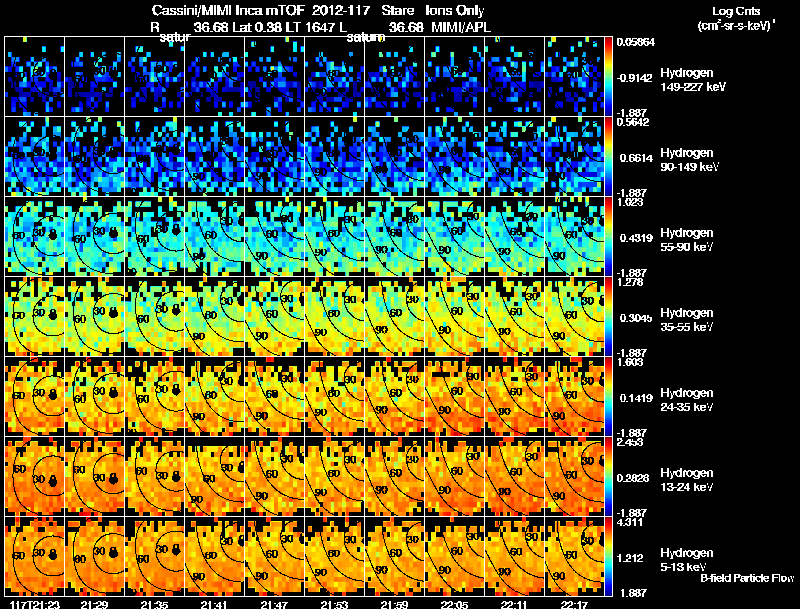Click the 22:11 time label

[x=515, y=605]
